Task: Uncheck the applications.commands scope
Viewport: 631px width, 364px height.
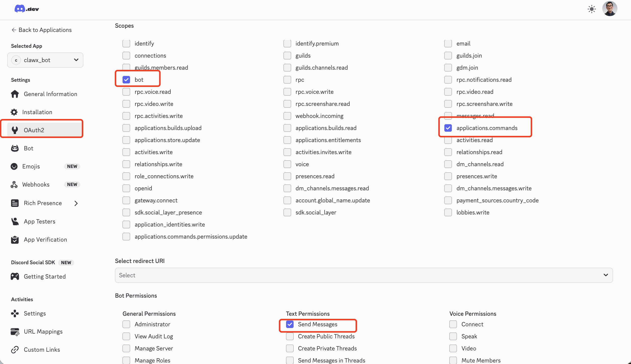Action: 448,128
